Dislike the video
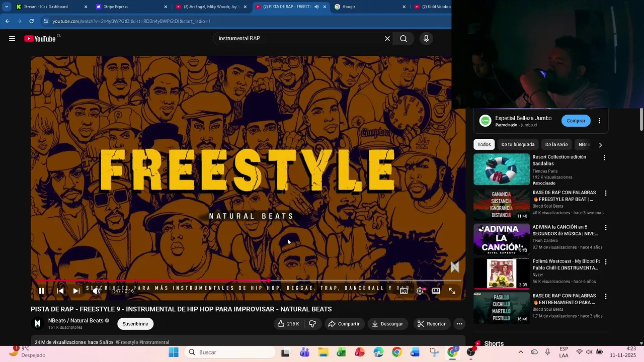 [312, 324]
